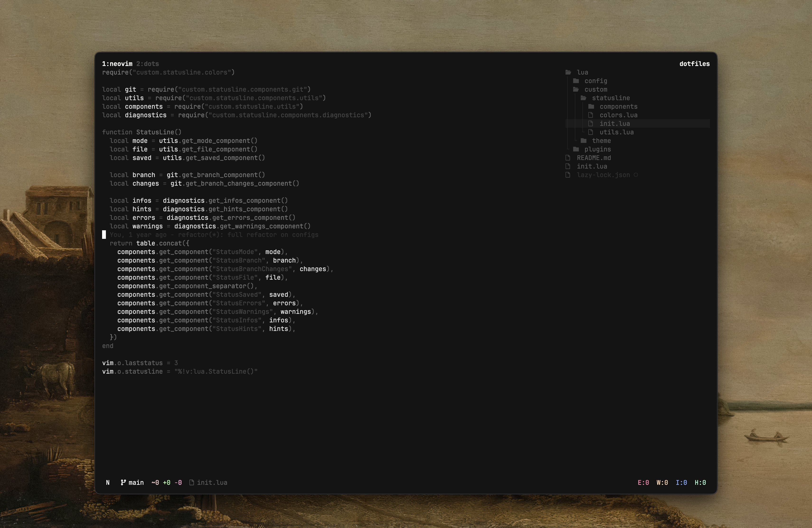Expand the components folder
Image resolution: width=812 pixels, height=528 pixels.
[618, 106]
